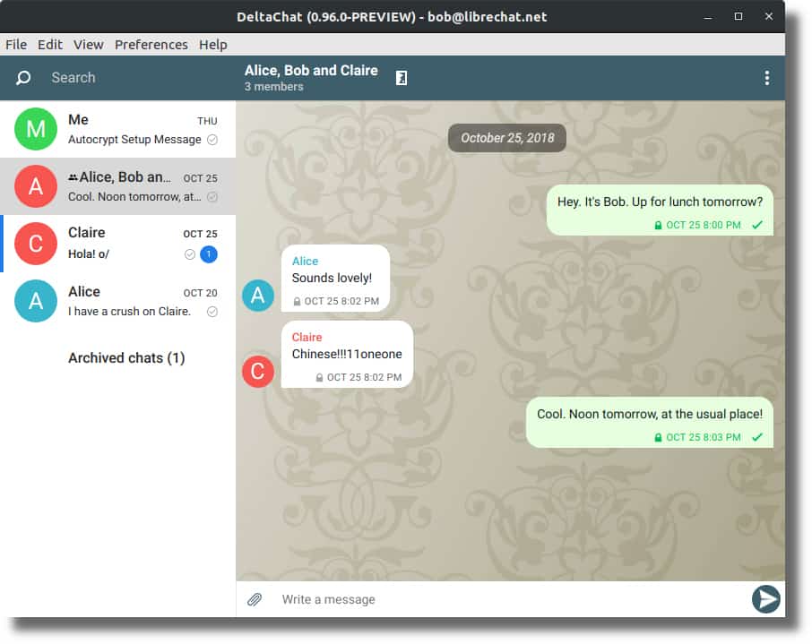Click Claire's avatar beside Chinese message
Screen dimensions: 812x644
[x=258, y=371]
